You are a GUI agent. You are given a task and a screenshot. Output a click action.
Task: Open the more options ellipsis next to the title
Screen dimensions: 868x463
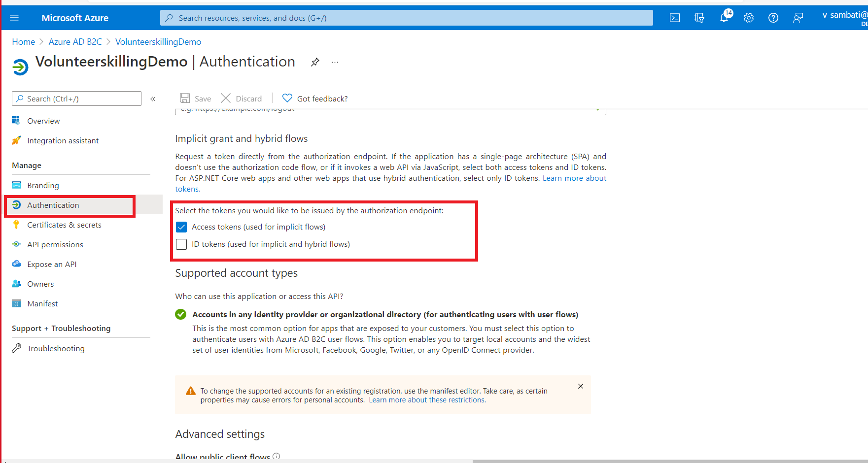coord(335,62)
